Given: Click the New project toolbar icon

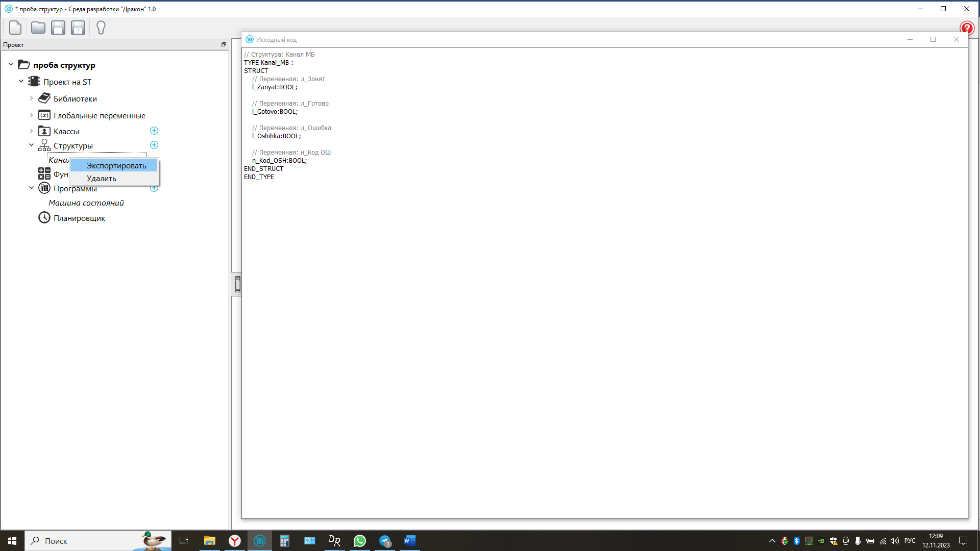Looking at the screenshot, I should point(15,28).
